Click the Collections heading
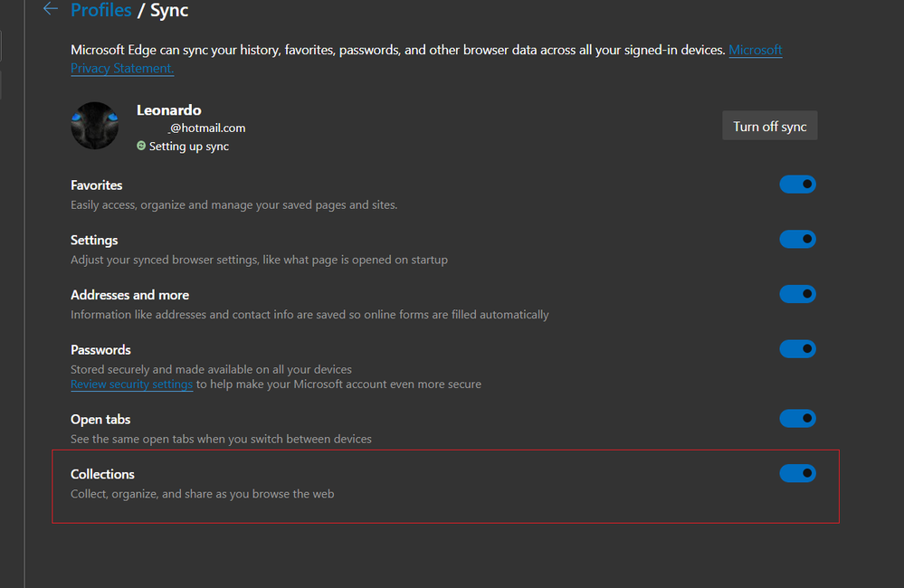Image resolution: width=904 pixels, height=588 pixels. (102, 474)
